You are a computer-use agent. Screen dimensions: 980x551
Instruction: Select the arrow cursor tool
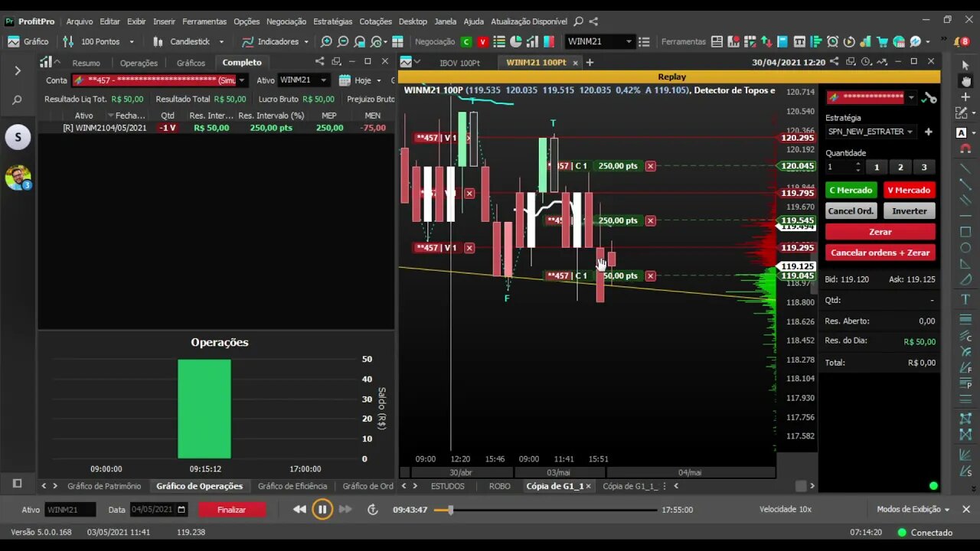(x=965, y=65)
